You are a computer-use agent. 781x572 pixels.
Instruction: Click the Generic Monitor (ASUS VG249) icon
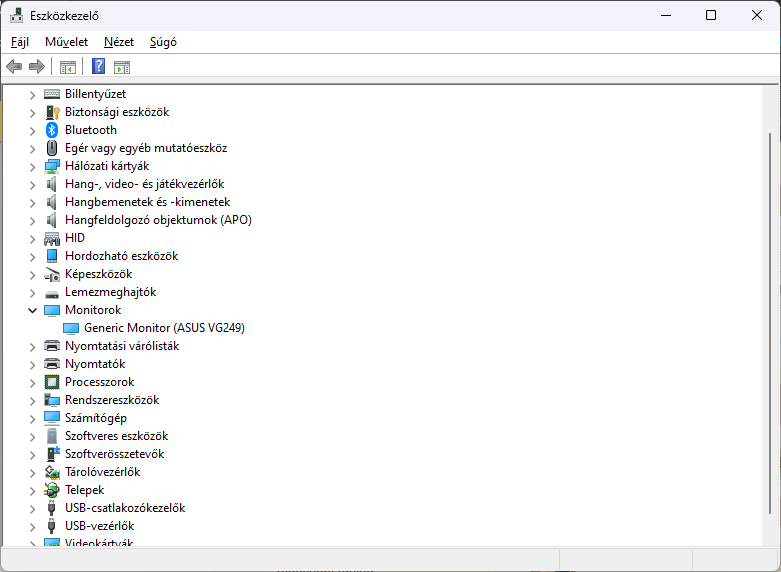[x=71, y=328]
